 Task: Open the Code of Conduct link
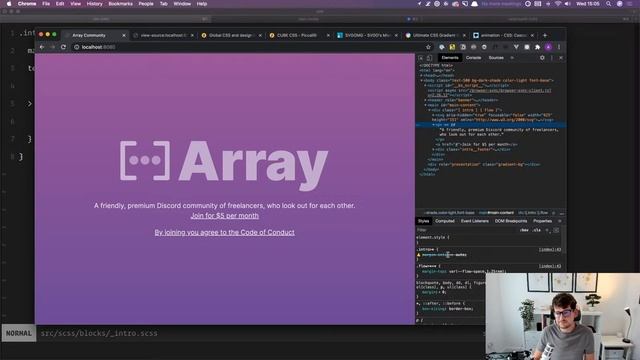coord(224,232)
